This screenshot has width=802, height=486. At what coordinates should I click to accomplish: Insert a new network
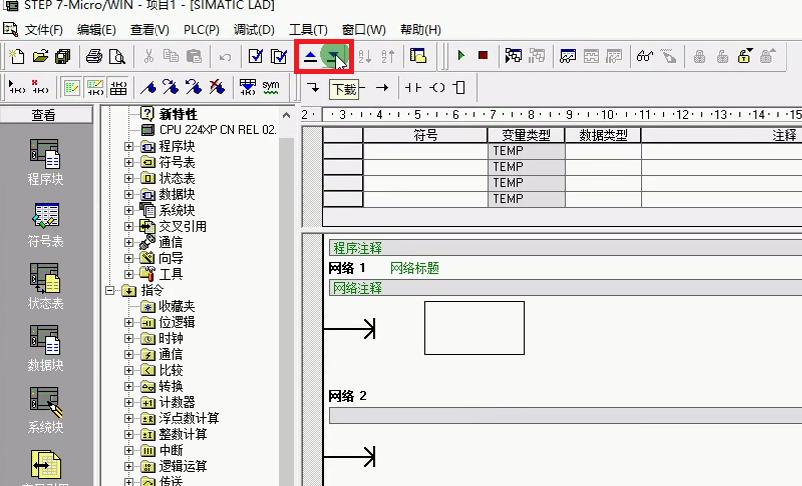point(17,87)
